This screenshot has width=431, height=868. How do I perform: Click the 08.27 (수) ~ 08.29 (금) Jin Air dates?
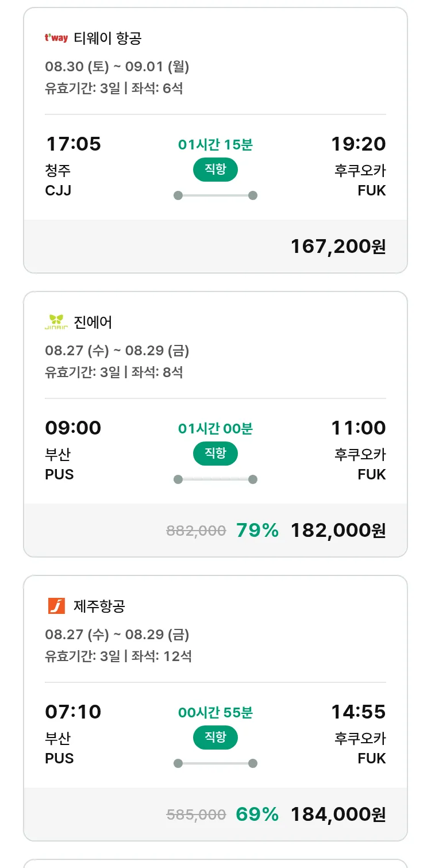coord(117,351)
